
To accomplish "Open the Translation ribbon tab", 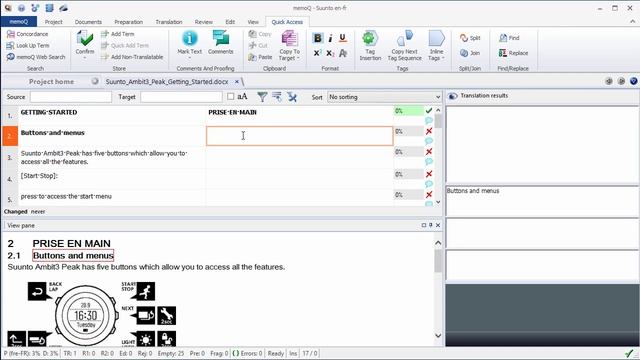I will 169,22.
